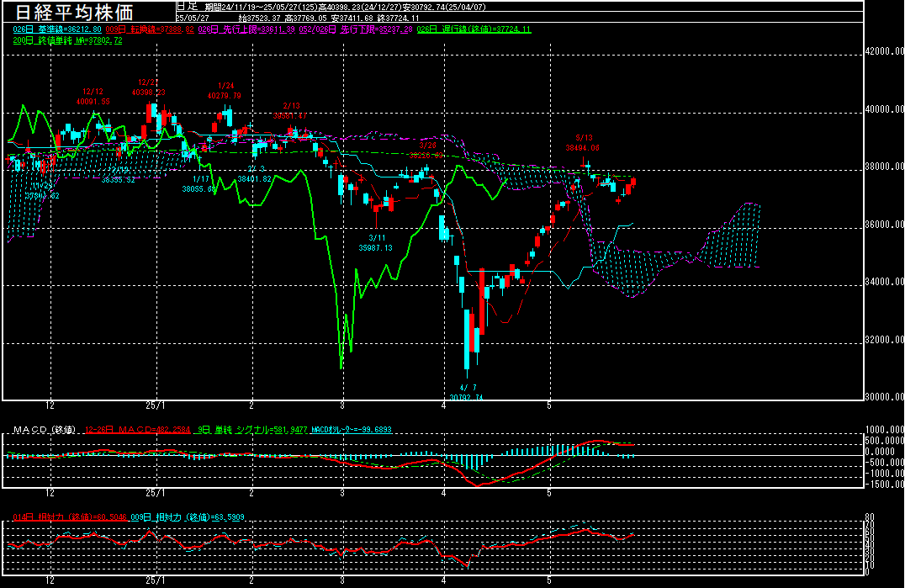Image resolution: width=905 pixels, height=588 pixels.
Task: Click the 3/11 trough label 35987.13
Action: 376,243
